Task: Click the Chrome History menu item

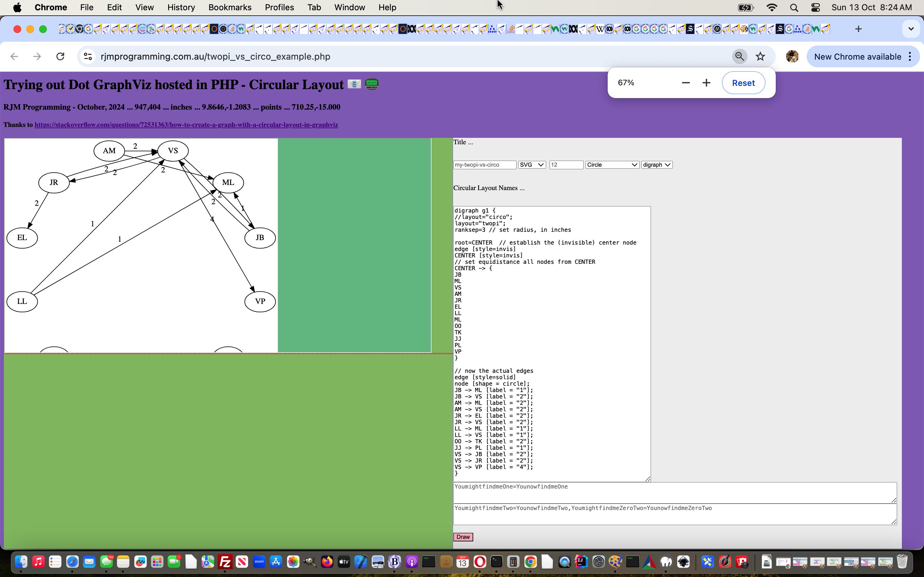Action: (x=180, y=7)
